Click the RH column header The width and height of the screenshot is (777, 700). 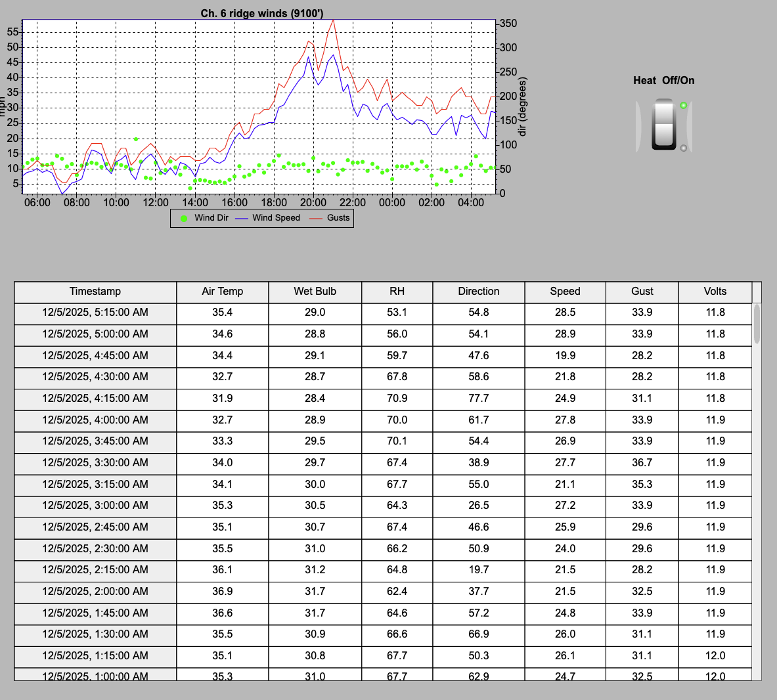pos(397,292)
